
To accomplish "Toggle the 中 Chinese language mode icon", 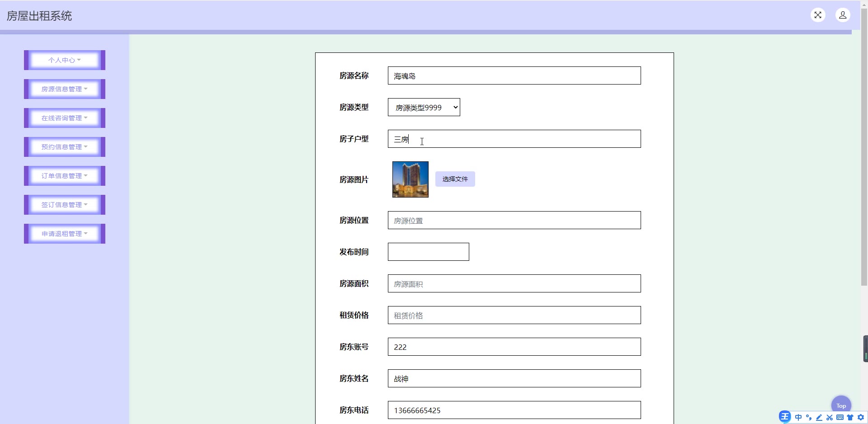I will click(x=798, y=417).
